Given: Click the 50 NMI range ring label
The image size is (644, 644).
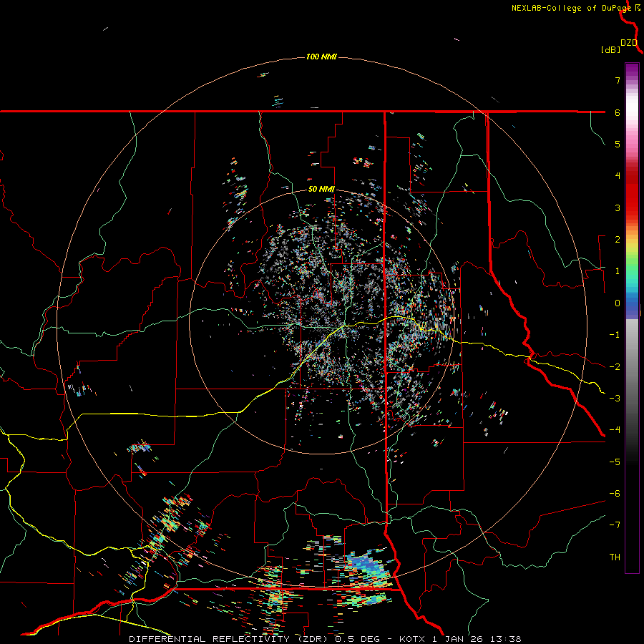Looking at the screenshot, I should 321,190.
